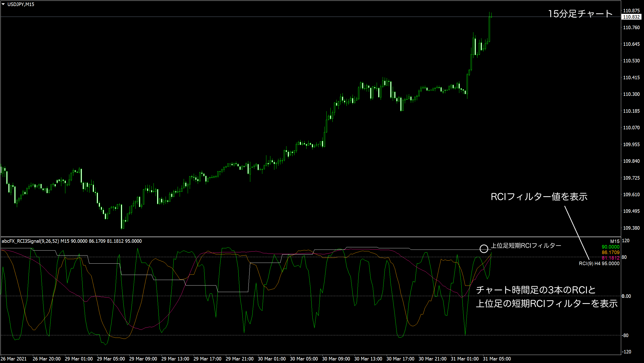The image size is (644, 363).
Task: Select the 上位足短期RCIフィルター label
Action: click(526, 246)
